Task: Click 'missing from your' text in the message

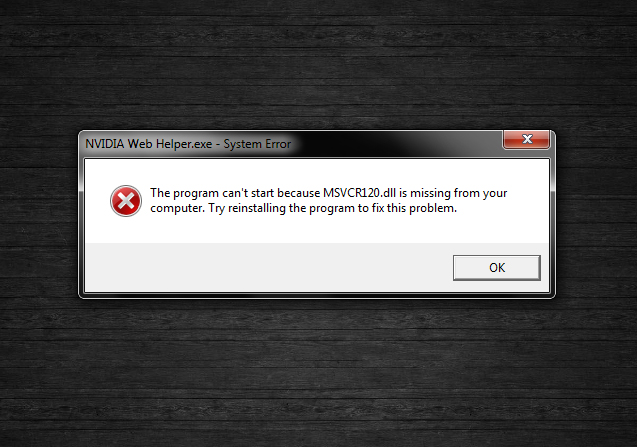Action: 459,193
